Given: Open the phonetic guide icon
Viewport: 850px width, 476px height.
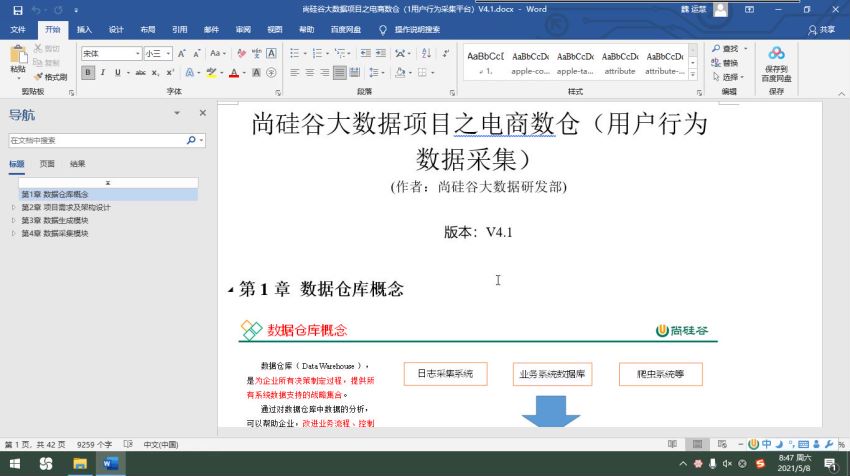Looking at the screenshot, I should coord(256,53).
